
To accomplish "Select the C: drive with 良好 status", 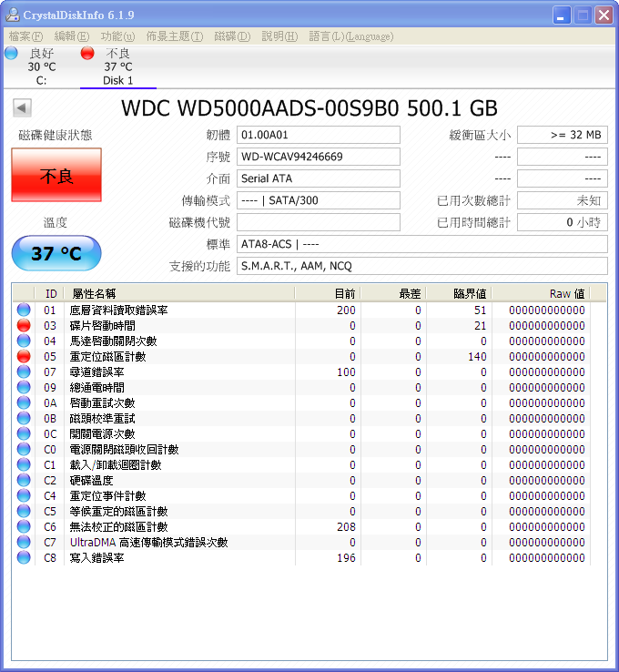I will pyautogui.click(x=42, y=66).
